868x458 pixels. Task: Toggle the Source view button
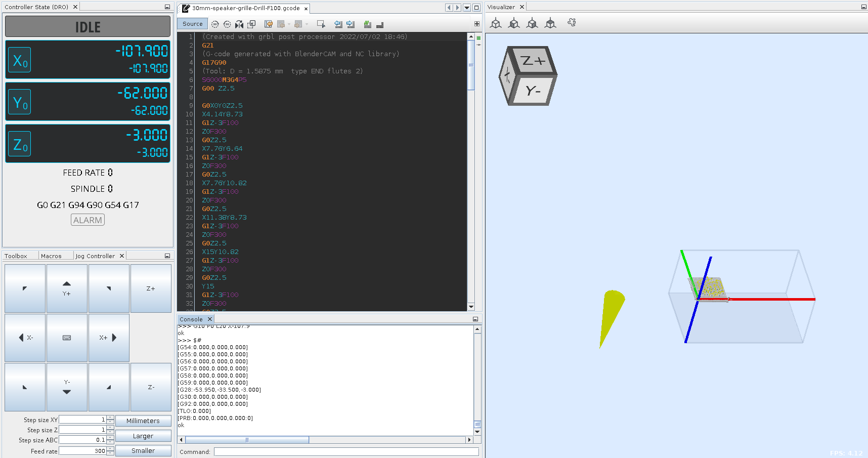click(x=192, y=24)
